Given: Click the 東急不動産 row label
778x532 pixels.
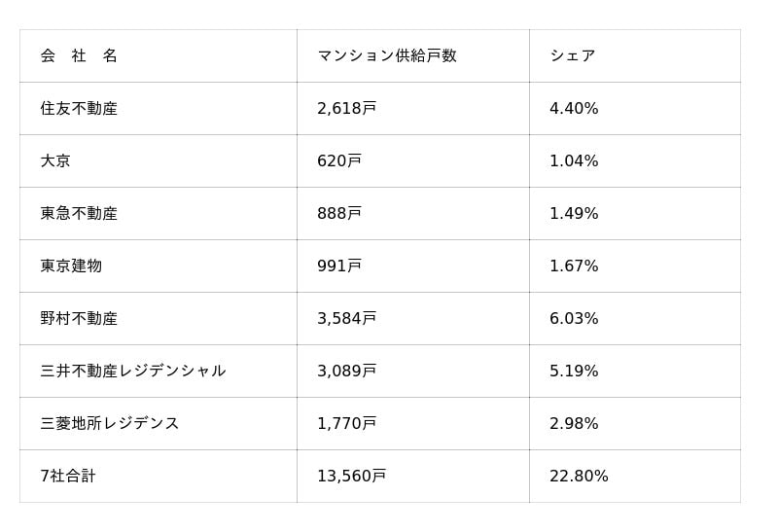Looking at the screenshot, I should (x=79, y=214).
